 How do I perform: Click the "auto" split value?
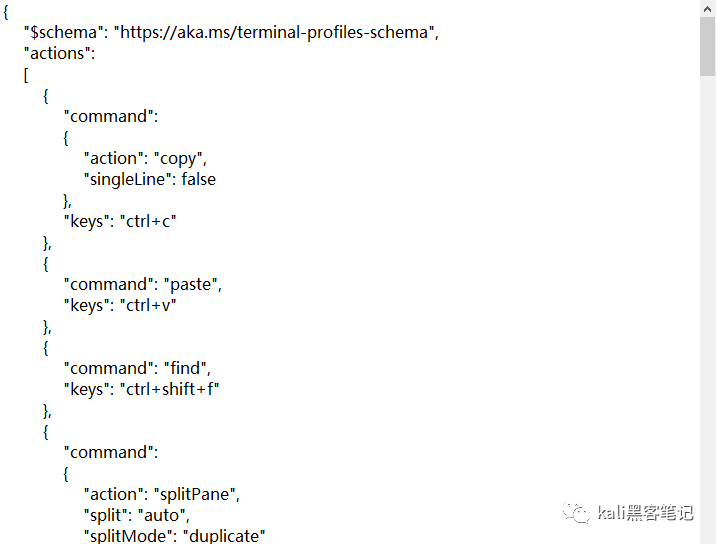161,515
